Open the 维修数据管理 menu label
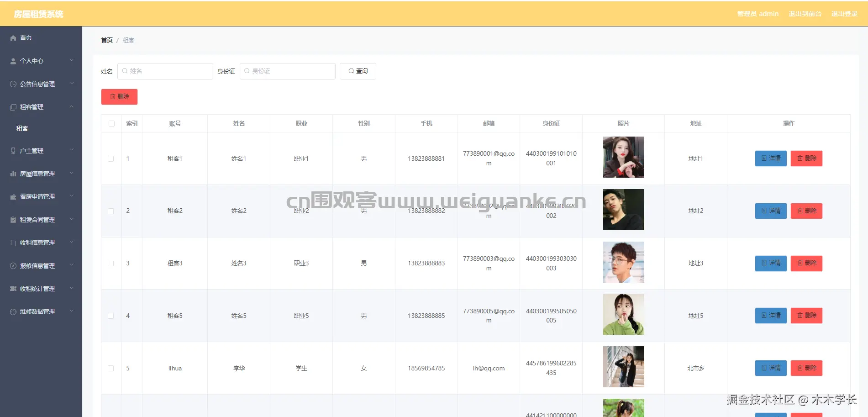This screenshot has width=868, height=417. [x=37, y=311]
